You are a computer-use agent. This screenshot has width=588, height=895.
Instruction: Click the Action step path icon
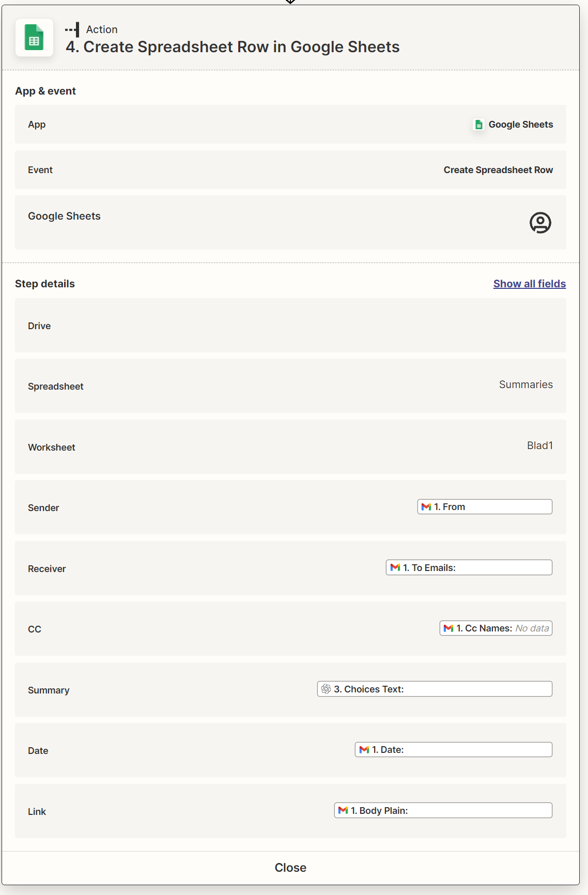tap(73, 30)
